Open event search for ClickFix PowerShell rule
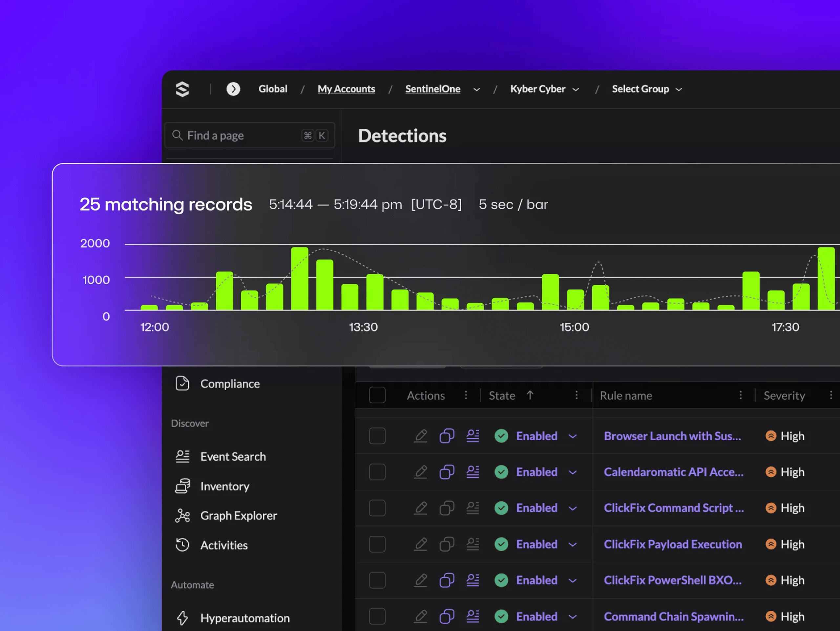The width and height of the screenshot is (840, 631). (473, 580)
